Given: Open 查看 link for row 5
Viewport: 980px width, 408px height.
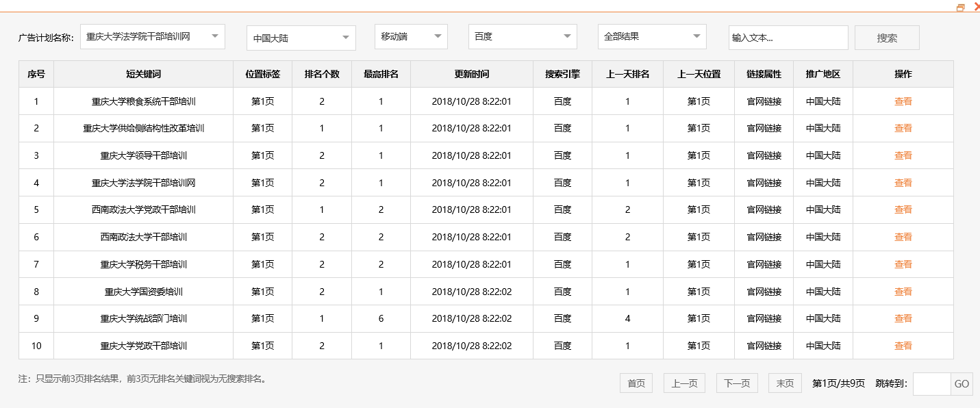Looking at the screenshot, I should [x=903, y=210].
